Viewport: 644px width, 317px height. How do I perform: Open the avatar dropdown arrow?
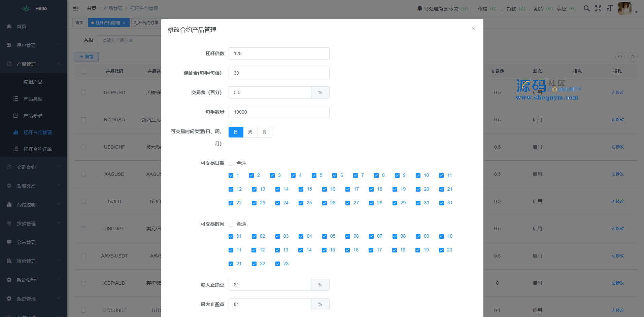636,12
